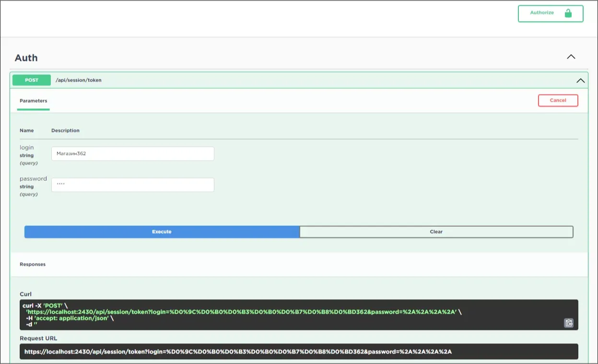Switch to the Parameters tab
Screen dimensions: 598x364
pos(33,101)
